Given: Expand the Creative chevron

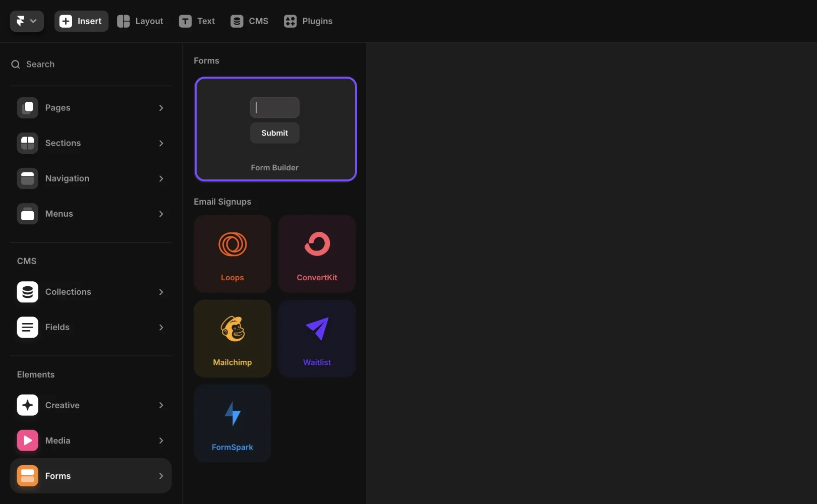Looking at the screenshot, I should click(161, 405).
